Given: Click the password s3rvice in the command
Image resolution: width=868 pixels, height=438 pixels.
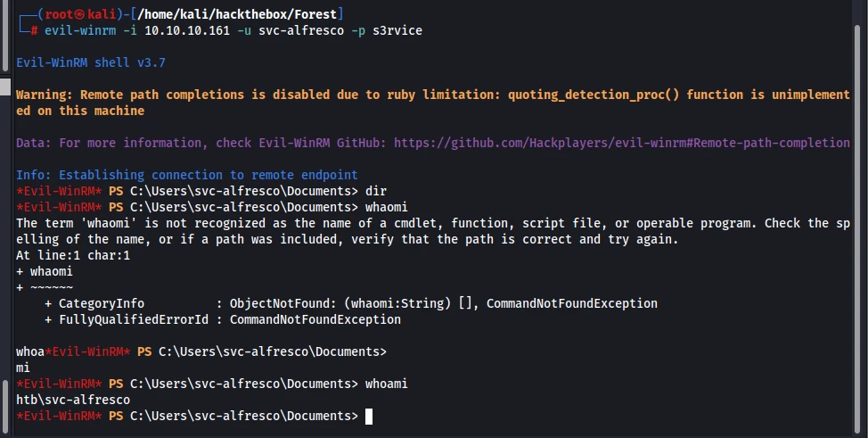Looking at the screenshot, I should point(397,30).
